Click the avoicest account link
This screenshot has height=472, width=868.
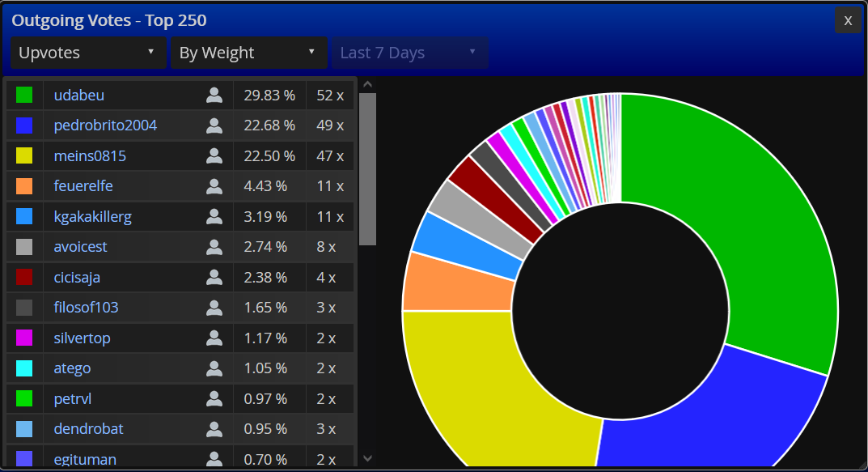click(80, 247)
